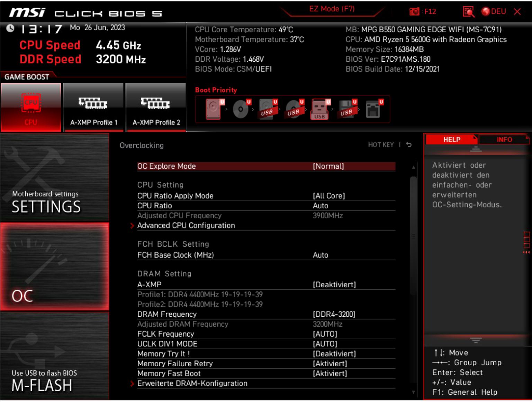This screenshot has width=532, height=402.
Task: Switch to EZ Mode (F7)
Action: [x=332, y=9]
